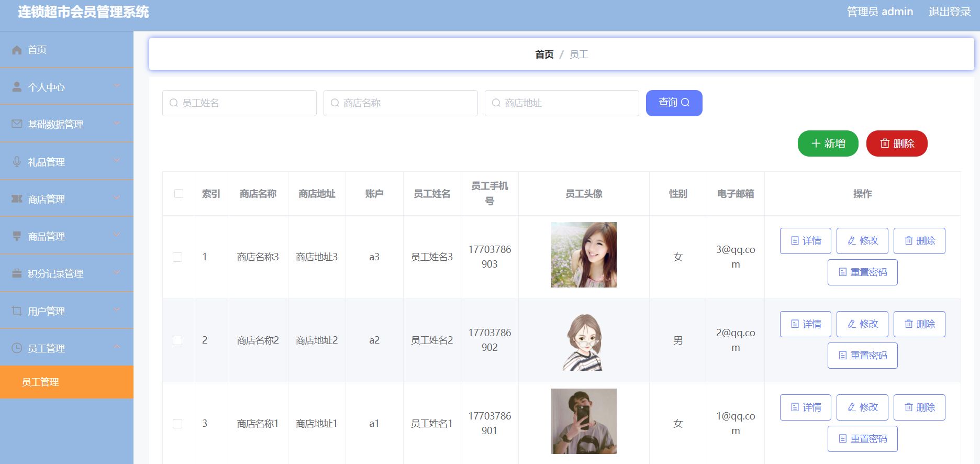This screenshot has width=980, height=464.
Task: Click the trash icon of 删除 for 员工姓名3
Action: pyautogui.click(x=909, y=241)
